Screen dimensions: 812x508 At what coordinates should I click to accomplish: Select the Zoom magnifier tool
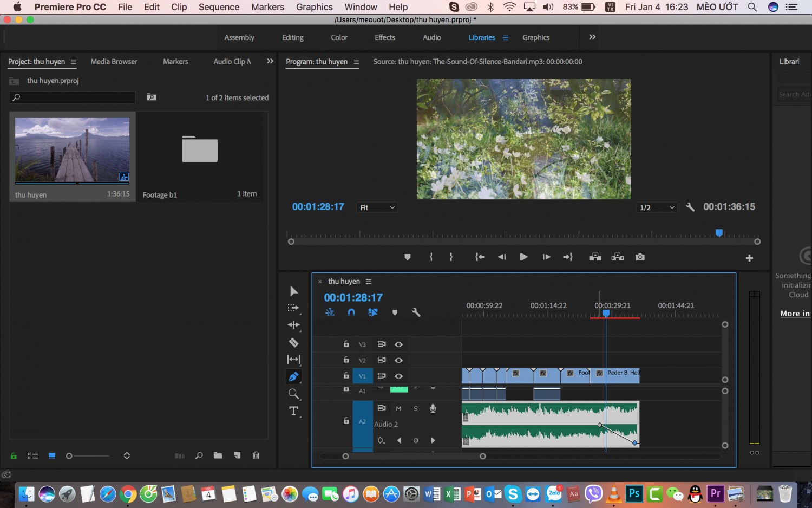click(x=294, y=394)
